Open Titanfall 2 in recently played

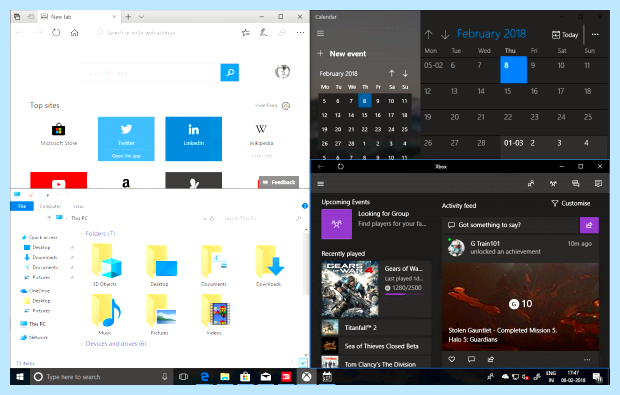point(376,328)
